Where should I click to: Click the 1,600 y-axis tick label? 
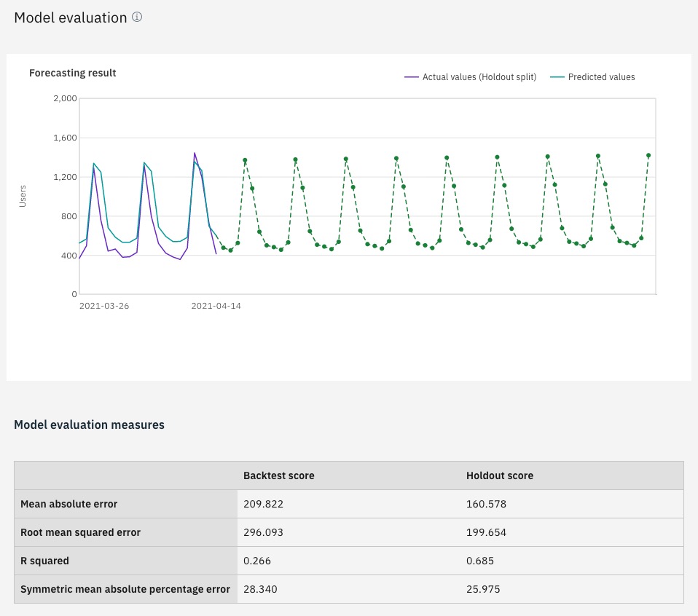tap(65, 138)
